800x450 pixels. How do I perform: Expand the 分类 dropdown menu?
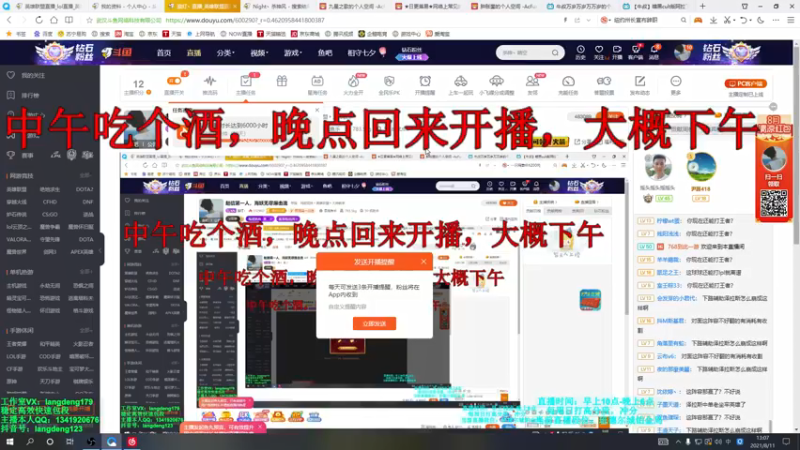(x=225, y=53)
